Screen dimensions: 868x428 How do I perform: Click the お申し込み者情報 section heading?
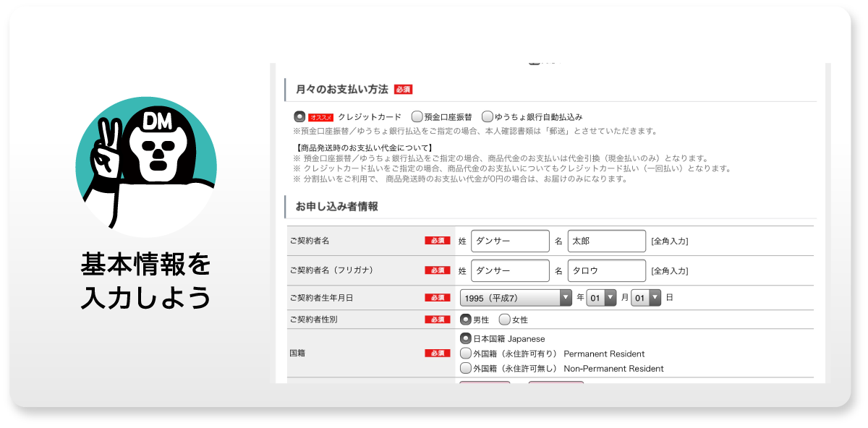[x=336, y=207]
